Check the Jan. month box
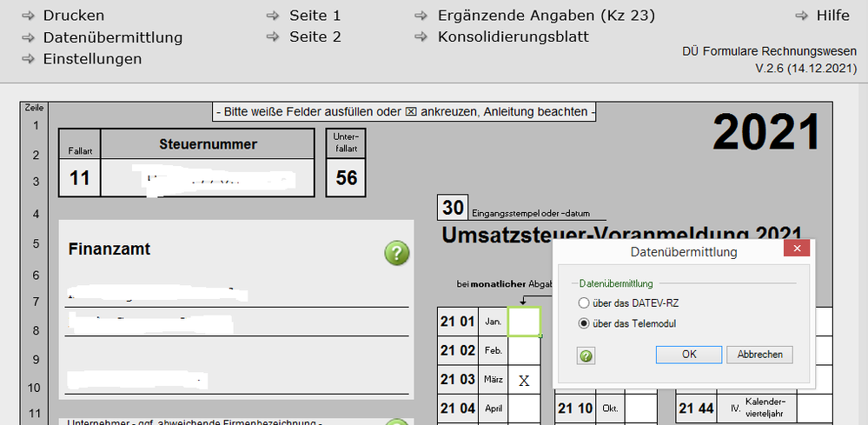Viewport: 868px width, 425px height. click(524, 322)
